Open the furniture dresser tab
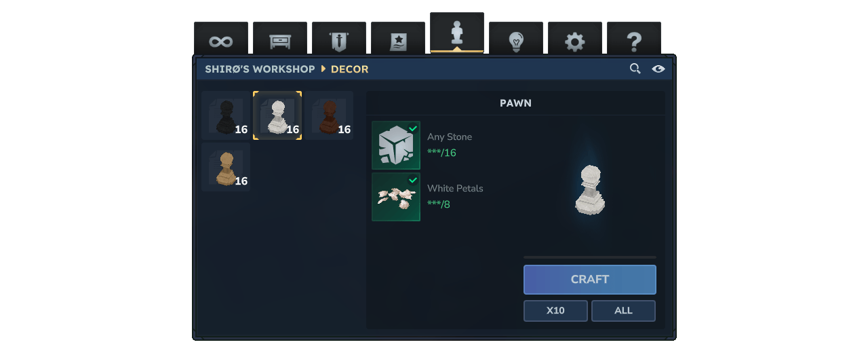The width and height of the screenshot is (868, 353). 279,39
